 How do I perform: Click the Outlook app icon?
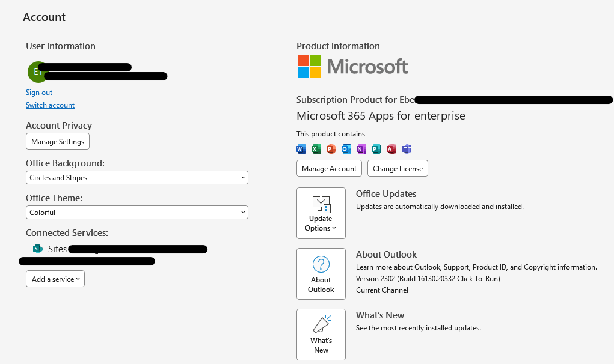[346, 149]
